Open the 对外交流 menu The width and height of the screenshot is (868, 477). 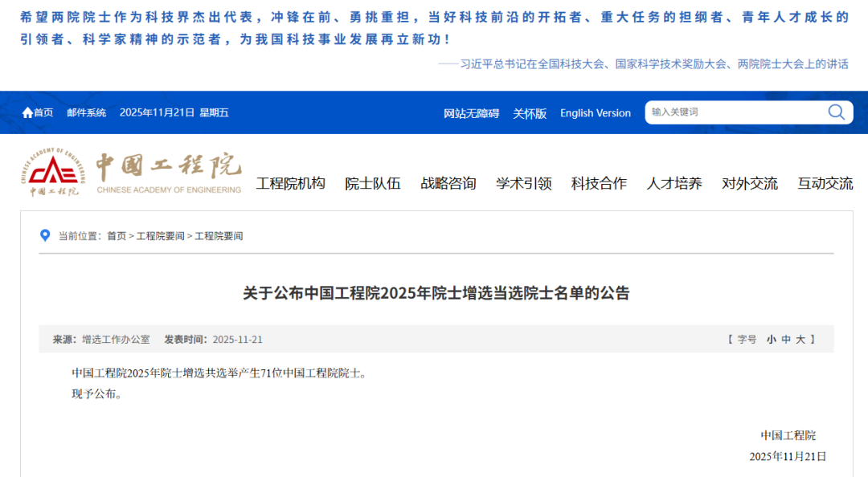point(750,183)
